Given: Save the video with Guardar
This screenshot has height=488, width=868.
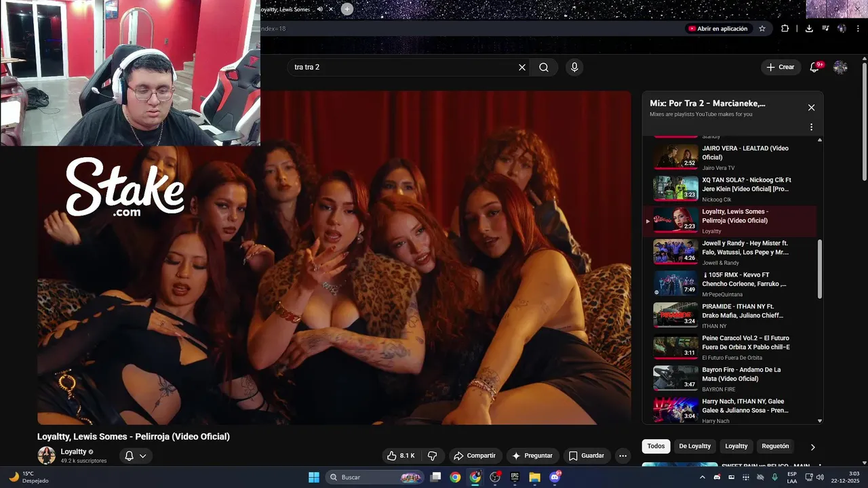Looking at the screenshot, I should pos(586,455).
